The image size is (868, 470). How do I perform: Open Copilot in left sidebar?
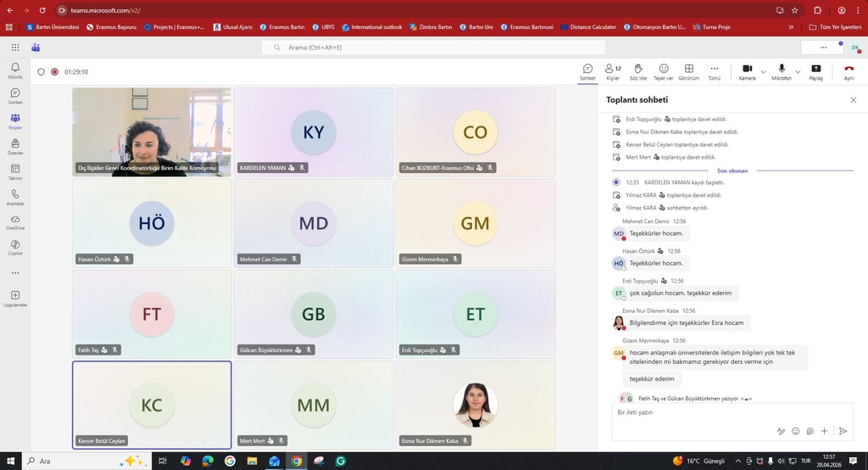point(15,245)
